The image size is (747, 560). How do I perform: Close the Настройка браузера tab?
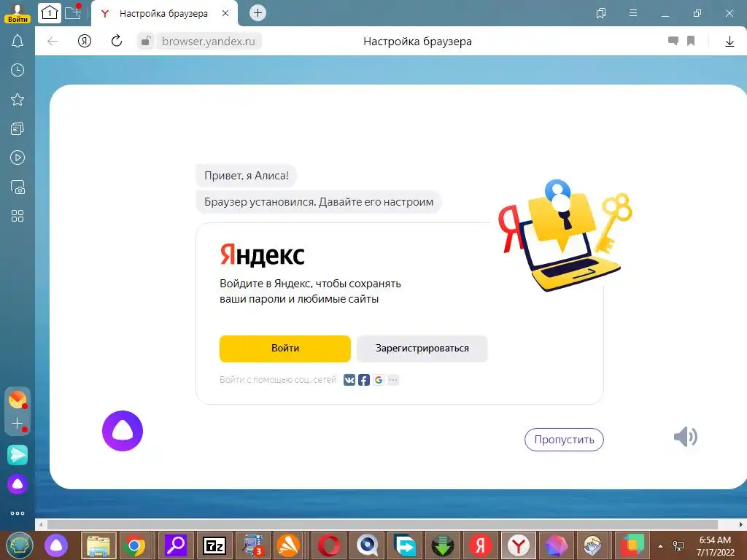[x=225, y=13]
